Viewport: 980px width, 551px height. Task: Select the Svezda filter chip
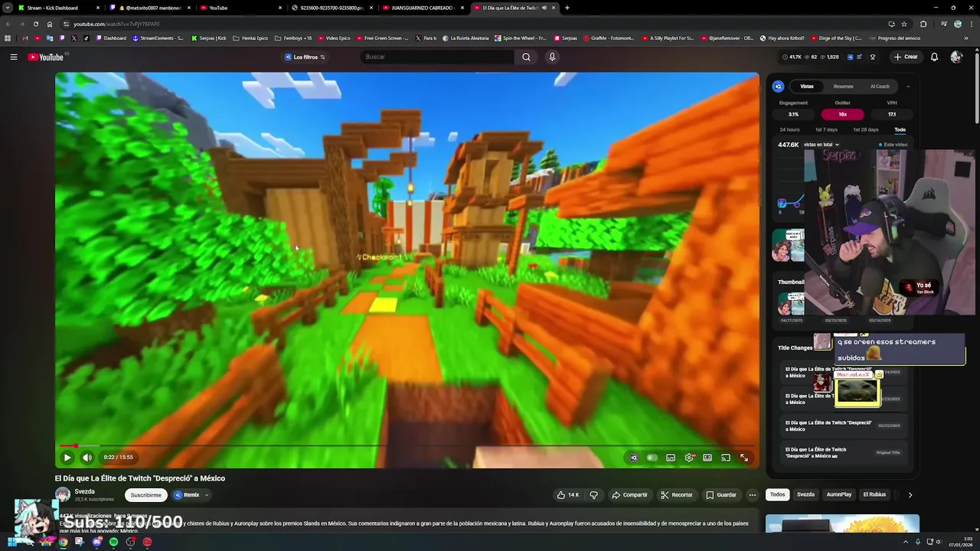tap(805, 494)
